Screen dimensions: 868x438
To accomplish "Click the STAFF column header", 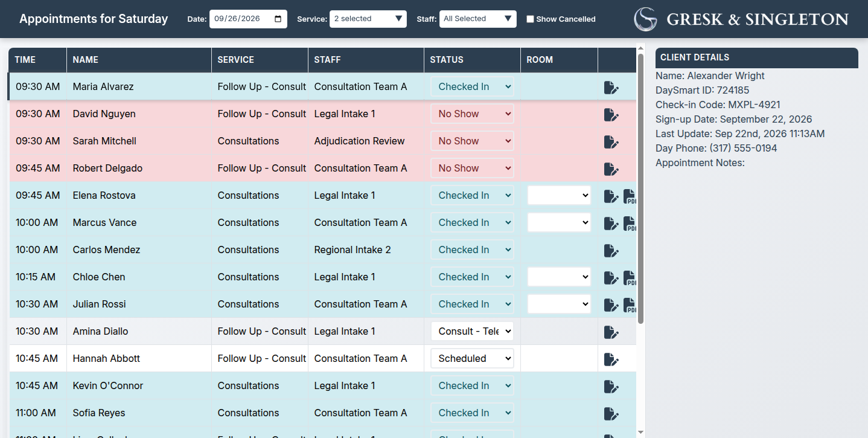I will point(366,60).
